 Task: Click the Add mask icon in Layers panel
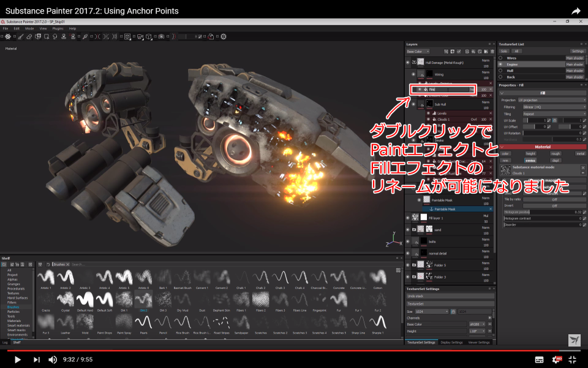453,52
